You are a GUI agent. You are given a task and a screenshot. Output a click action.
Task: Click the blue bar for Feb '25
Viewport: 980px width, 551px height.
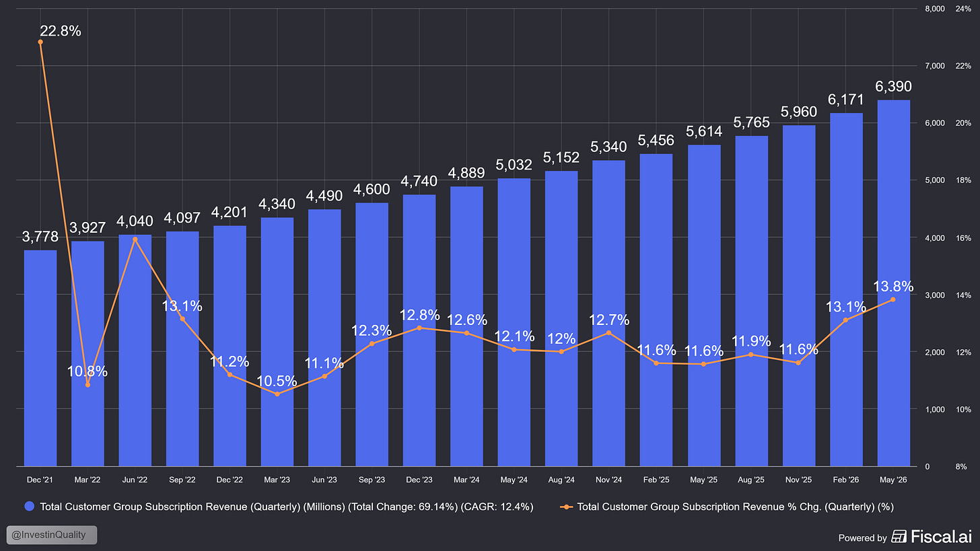coord(656,310)
